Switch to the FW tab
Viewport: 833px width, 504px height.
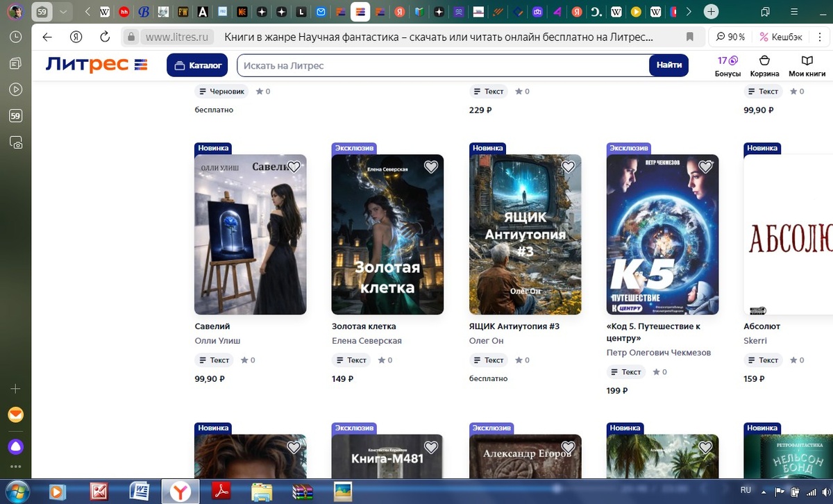[x=183, y=12]
